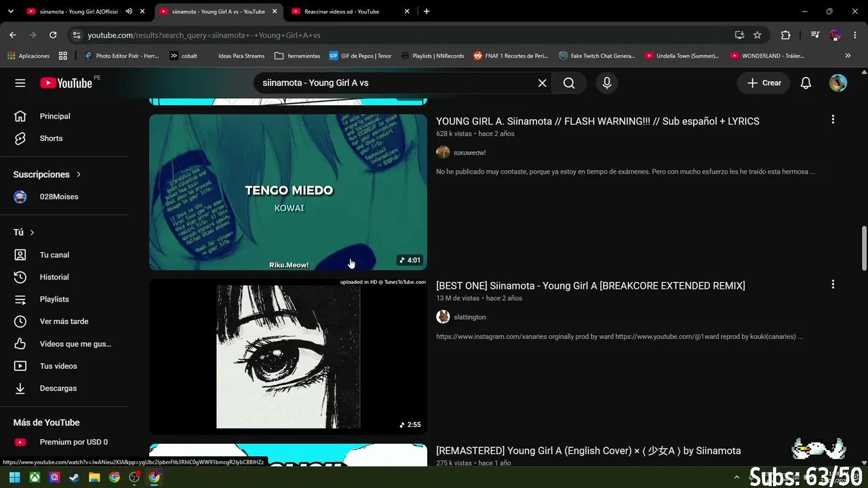Open options for the YOUNG GIRL A. video

point(833,119)
